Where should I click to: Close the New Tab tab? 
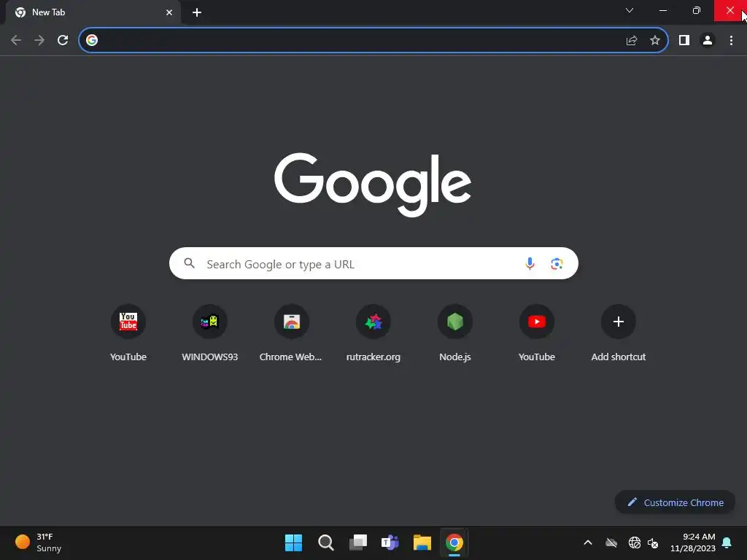(169, 12)
